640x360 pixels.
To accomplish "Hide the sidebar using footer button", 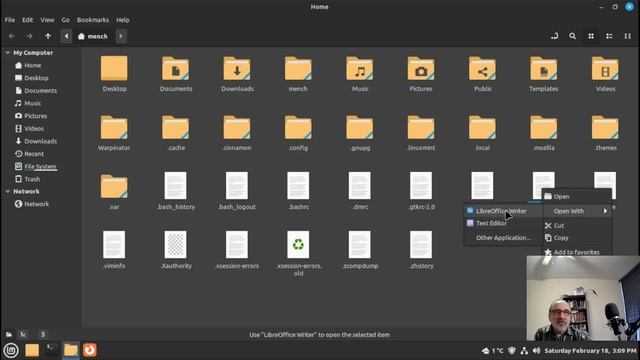I will [x=43, y=335].
